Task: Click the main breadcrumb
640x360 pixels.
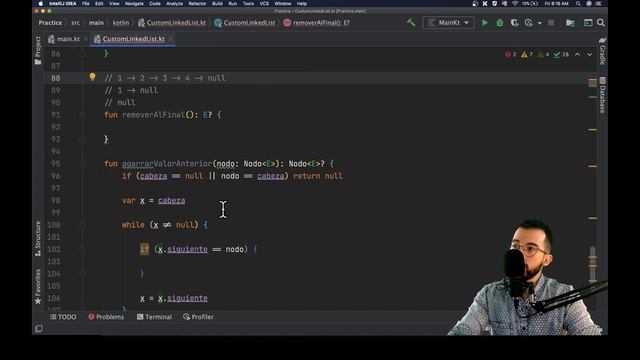Action: tap(96, 23)
